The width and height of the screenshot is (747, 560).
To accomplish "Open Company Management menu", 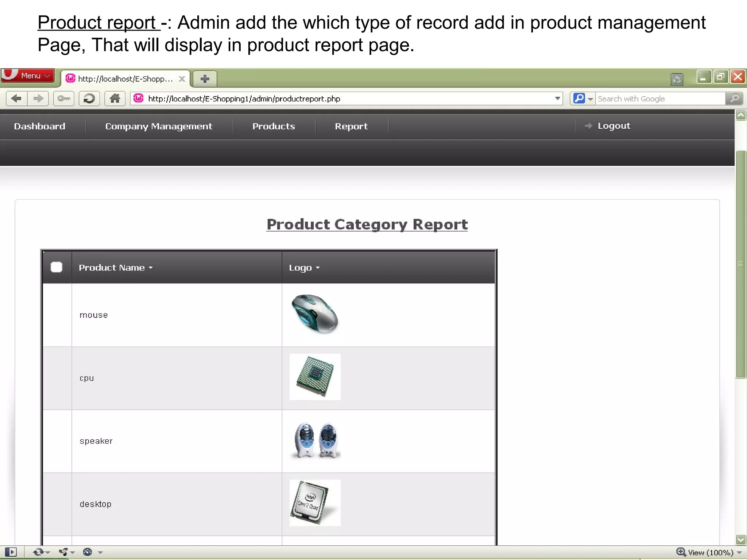I will [159, 126].
